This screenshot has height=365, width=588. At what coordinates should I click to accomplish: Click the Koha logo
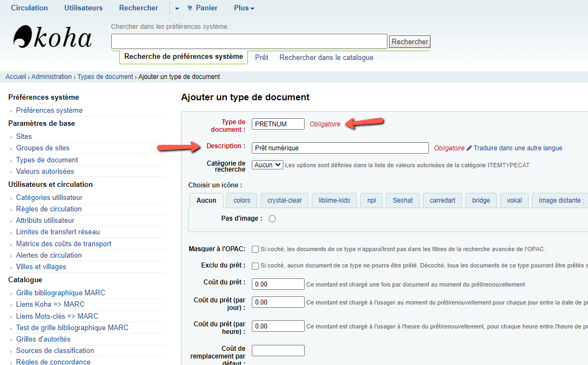point(52,37)
